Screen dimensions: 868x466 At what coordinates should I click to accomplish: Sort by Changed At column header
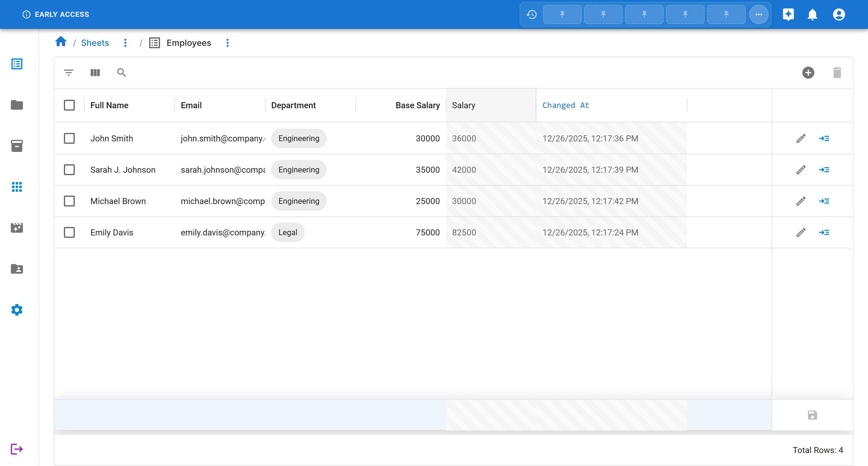pos(565,105)
